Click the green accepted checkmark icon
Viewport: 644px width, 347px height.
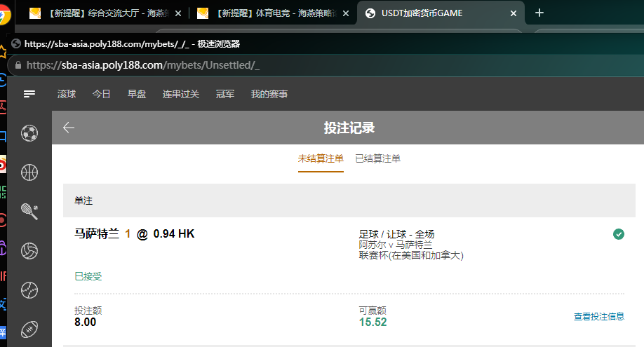[x=618, y=234]
